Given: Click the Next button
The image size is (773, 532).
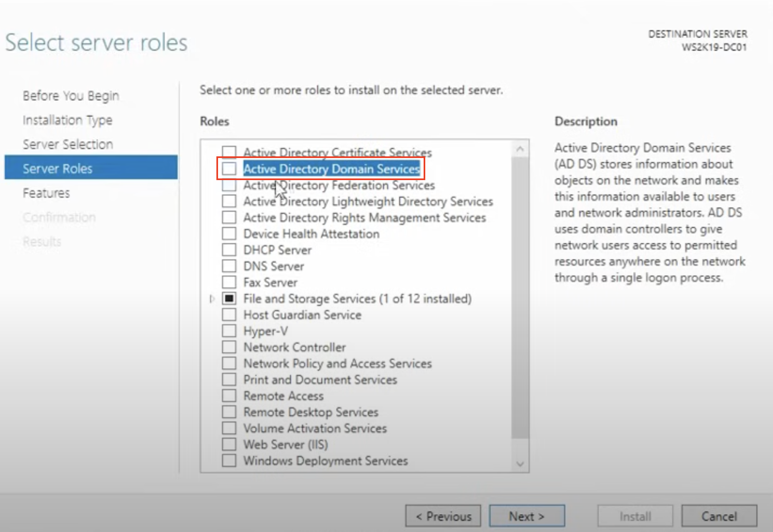Looking at the screenshot, I should pos(527,516).
